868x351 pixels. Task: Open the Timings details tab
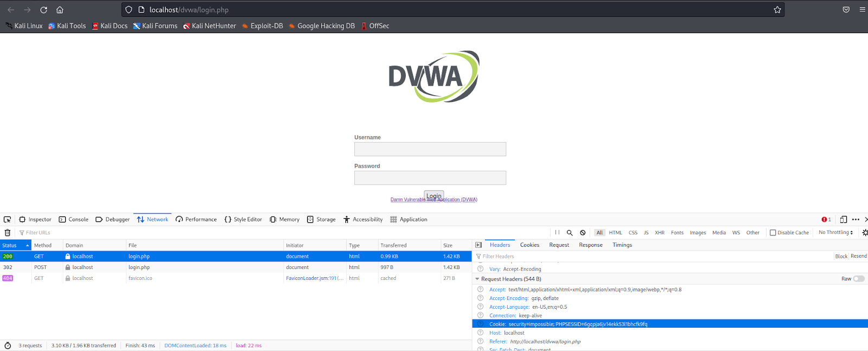622,245
